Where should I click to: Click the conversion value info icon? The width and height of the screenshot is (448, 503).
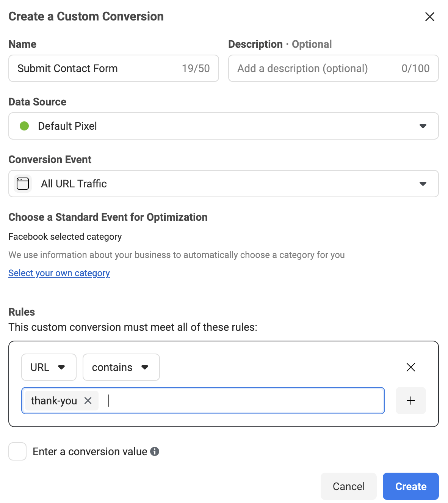tap(155, 451)
